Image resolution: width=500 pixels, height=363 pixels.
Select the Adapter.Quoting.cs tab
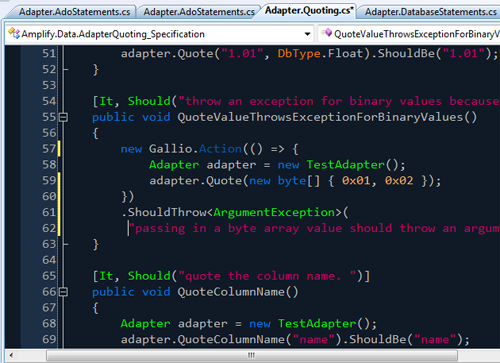[x=309, y=11]
